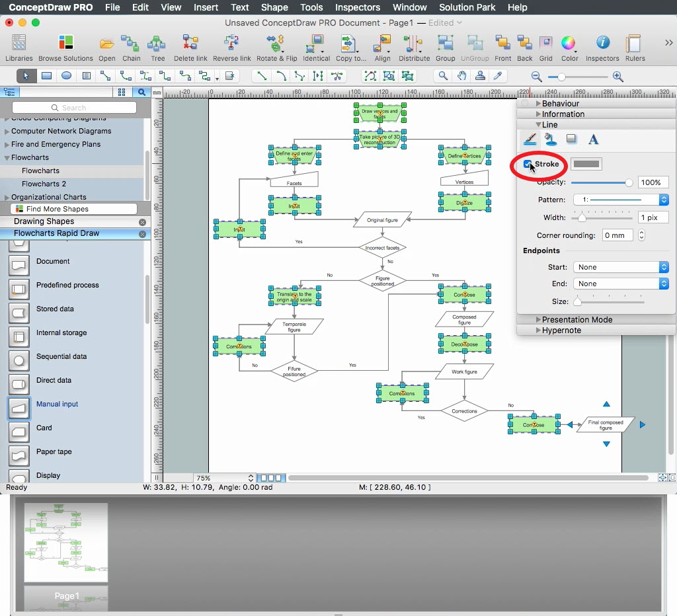Open the Inspectors menu
This screenshot has width=677, height=616.
(357, 7)
